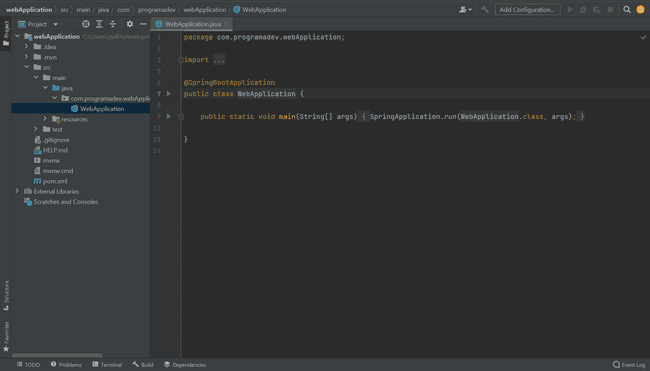The width and height of the screenshot is (650, 371).
Task: Open Project panel settings gear
Action: point(130,24)
